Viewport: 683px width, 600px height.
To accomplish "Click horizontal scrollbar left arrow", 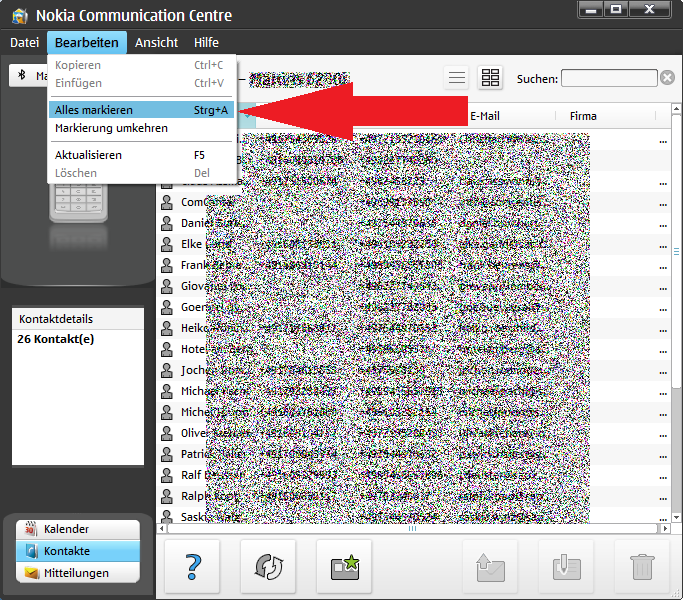I will (x=162, y=529).
